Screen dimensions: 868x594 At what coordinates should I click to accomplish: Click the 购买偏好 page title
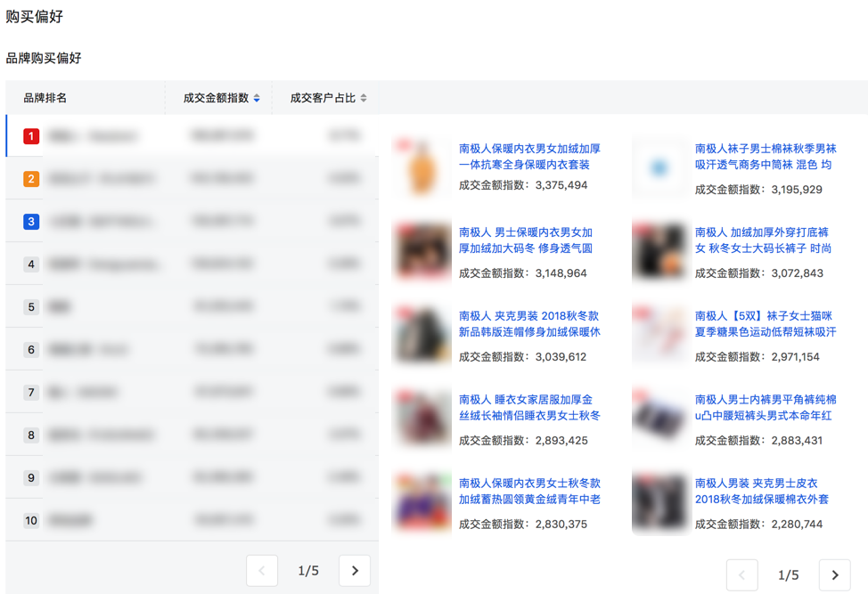(35, 17)
